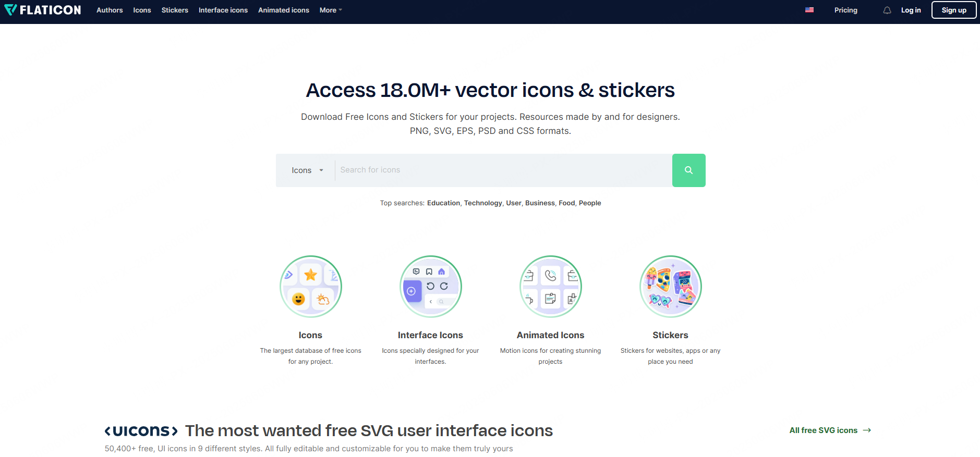Select the People top search
The image size is (980, 457).
pos(590,203)
